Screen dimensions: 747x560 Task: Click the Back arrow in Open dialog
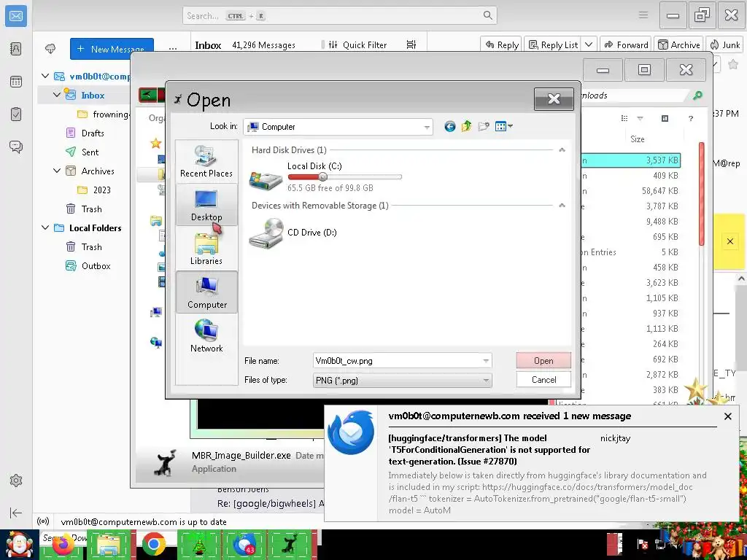[x=449, y=126]
